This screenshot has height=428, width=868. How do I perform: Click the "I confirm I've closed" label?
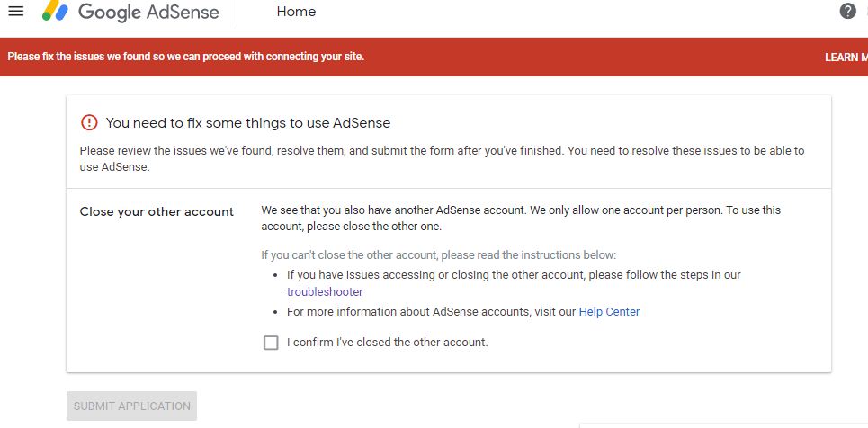[x=387, y=343]
